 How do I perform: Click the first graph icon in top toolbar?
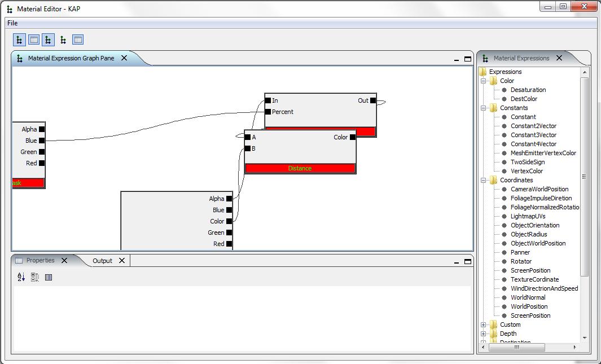[19, 40]
